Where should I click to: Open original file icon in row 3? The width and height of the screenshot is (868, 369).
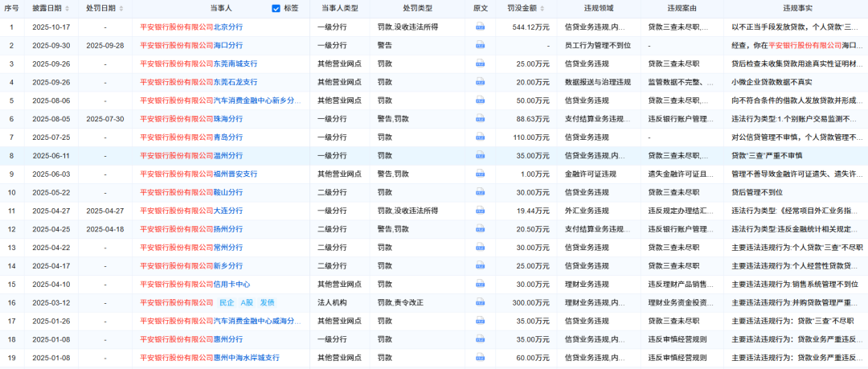[480, 63]
